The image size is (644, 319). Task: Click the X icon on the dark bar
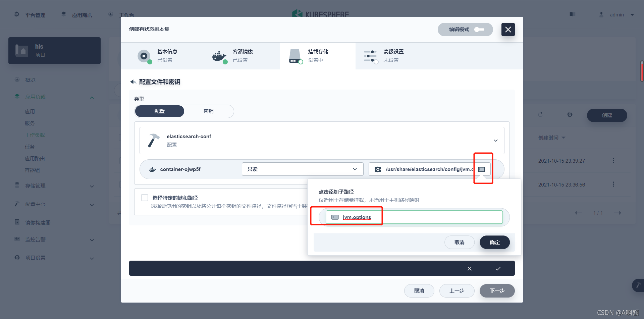(470, 268)
